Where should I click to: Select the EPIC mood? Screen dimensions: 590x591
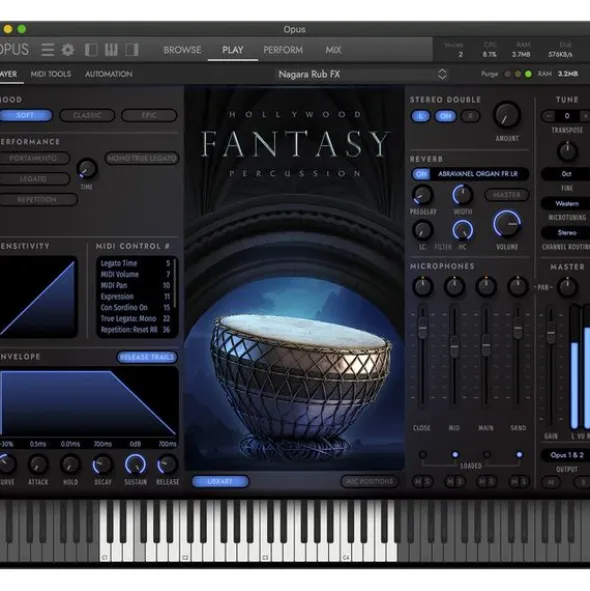pyautogui.click(x=149, y=115)
